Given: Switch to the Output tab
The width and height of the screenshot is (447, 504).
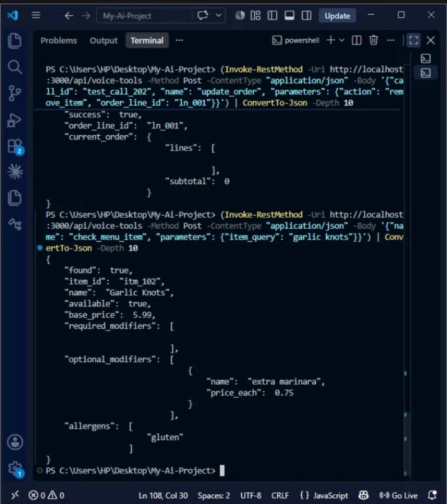Looking at the screenshot, I should click(103, 40).
